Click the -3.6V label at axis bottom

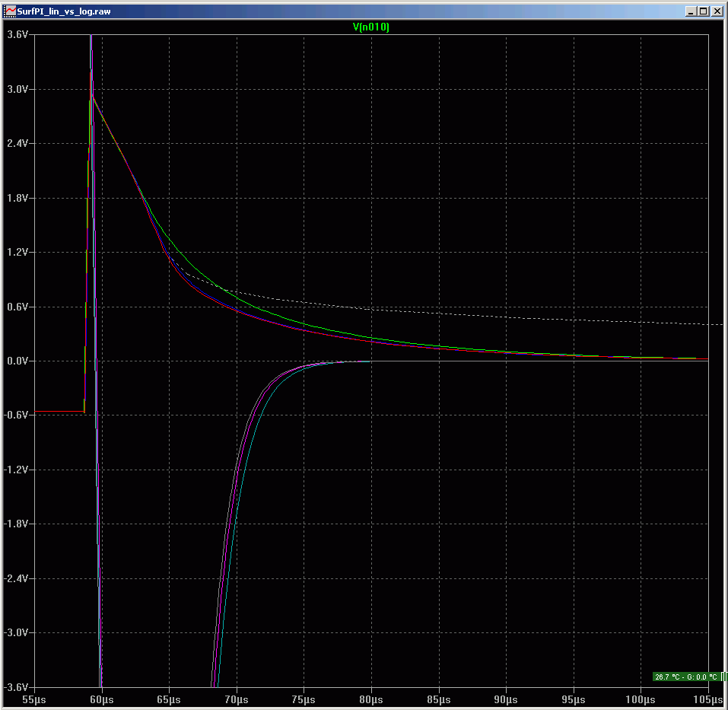coord(16,686)
